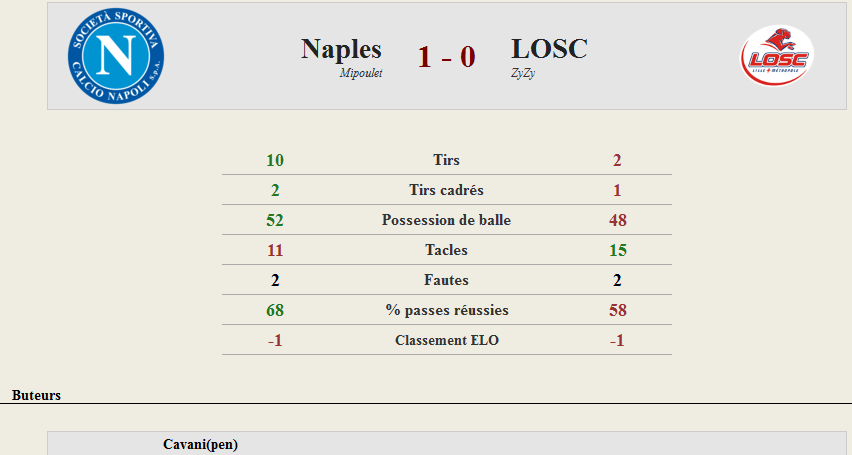Open the Naples team name heading
The height and width of the screenshot is (455, 852).
(341, 49)
